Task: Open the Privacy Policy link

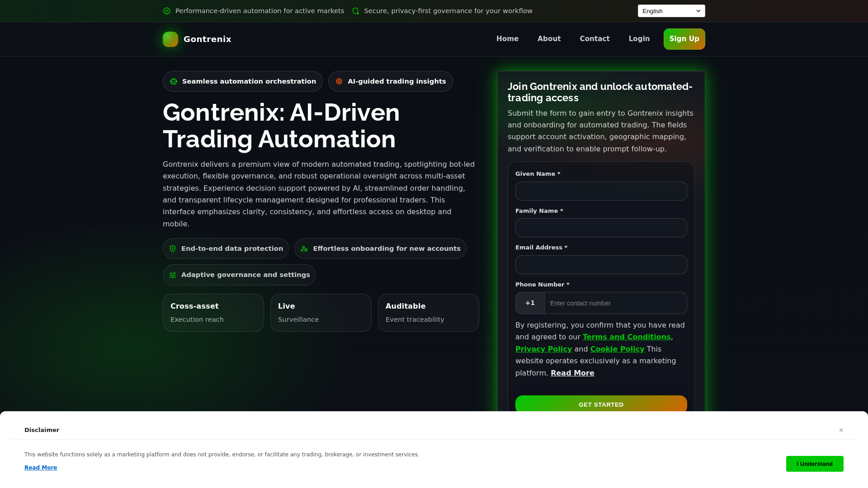Action: (543, 349)
